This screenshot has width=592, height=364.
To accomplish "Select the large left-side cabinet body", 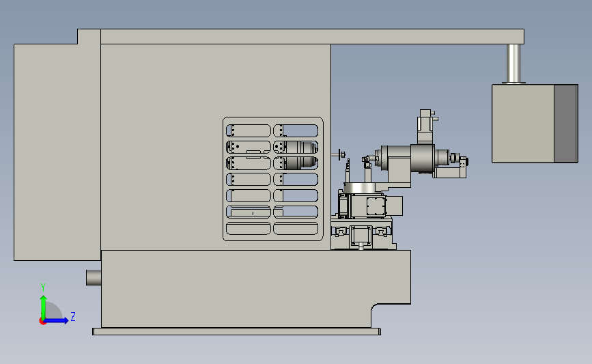I will pos(57,152).
